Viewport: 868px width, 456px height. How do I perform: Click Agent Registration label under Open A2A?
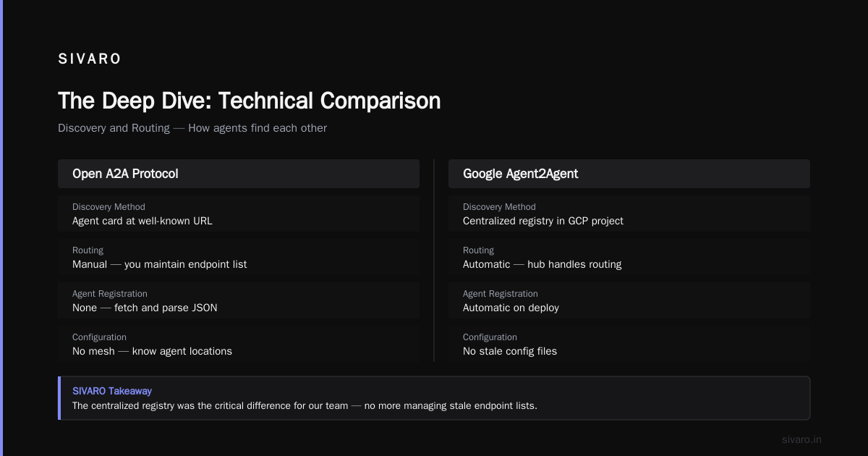(110, 294)
